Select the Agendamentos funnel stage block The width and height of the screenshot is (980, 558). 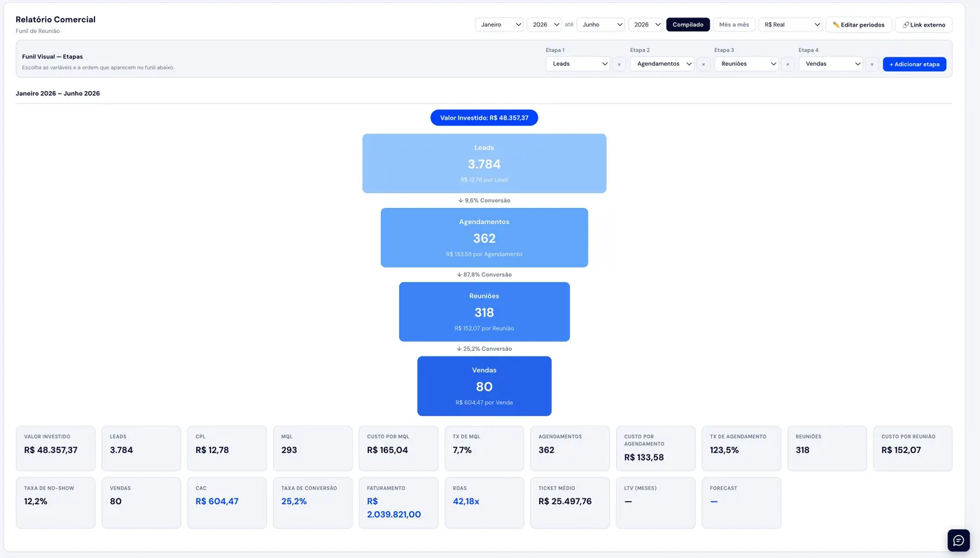484,237
